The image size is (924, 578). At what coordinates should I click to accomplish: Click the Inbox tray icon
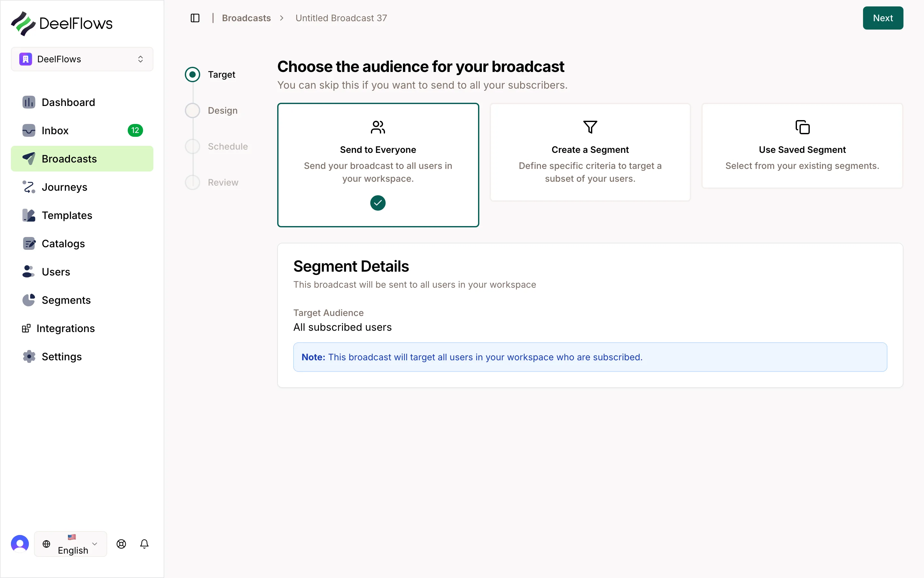tap(29, 131)
